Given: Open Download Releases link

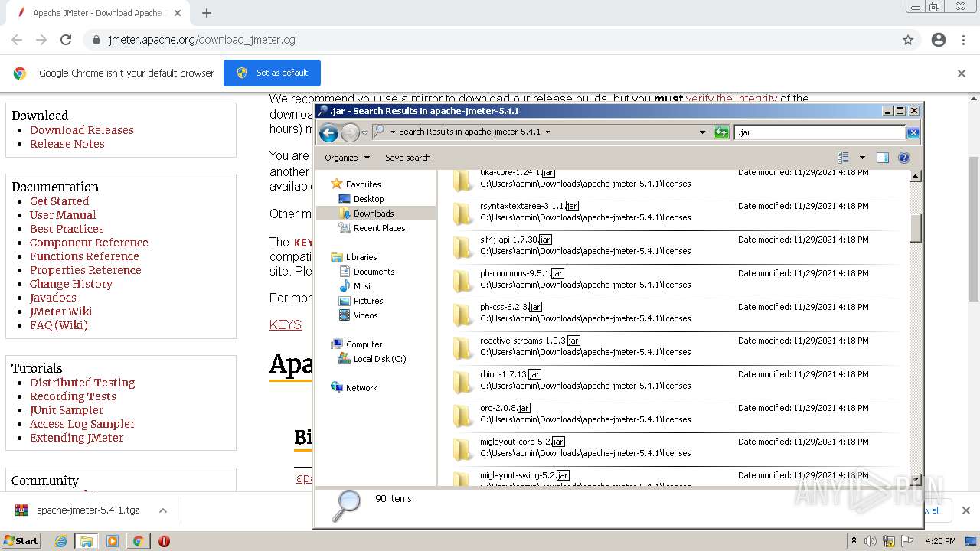Looking at the screenshot, I should (82, 130).
